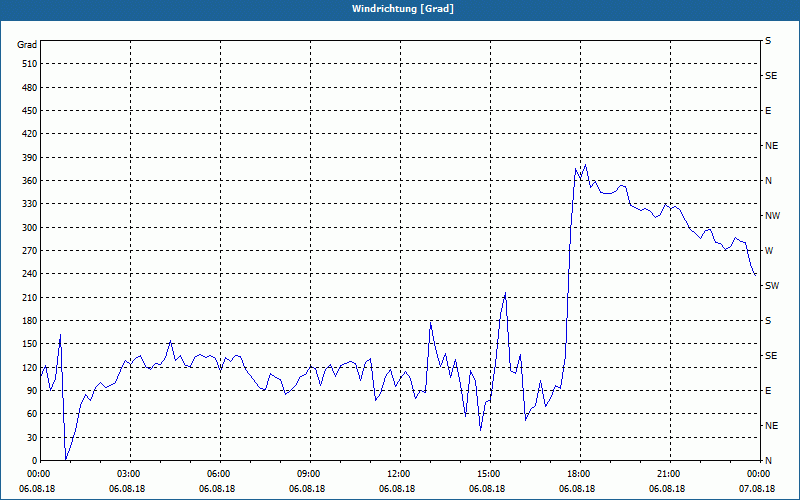Viewport: 800px width, 500px height.
Task: Pick the 360 y-axis tick label
Action: tap(30, 181)
